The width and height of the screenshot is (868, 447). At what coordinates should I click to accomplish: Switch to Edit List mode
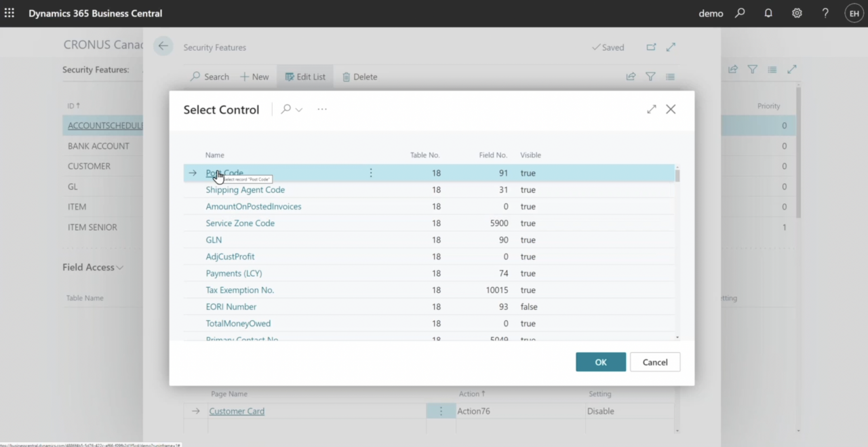pyautogui.click(x=304, y=77)
